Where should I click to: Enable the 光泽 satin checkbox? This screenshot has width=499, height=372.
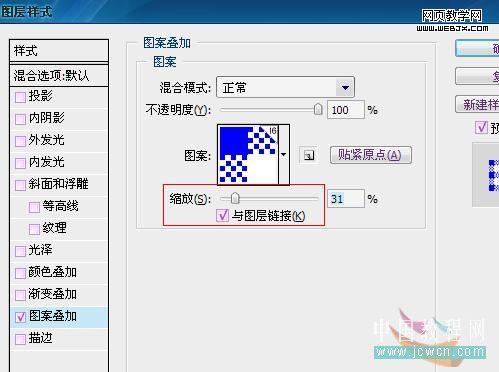pos(20,251)
